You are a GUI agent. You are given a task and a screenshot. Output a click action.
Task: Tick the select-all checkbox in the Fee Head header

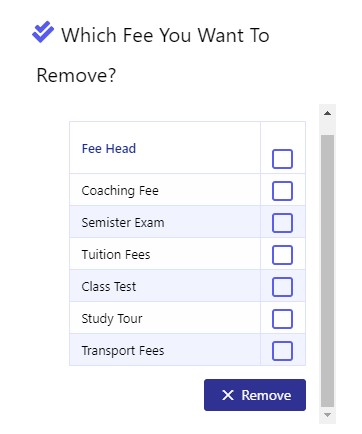pyautogui.click(x=282, y=159)
